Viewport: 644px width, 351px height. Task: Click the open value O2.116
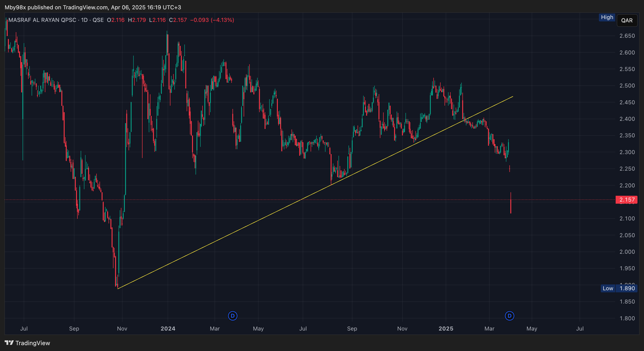click(x=116, y=20)
